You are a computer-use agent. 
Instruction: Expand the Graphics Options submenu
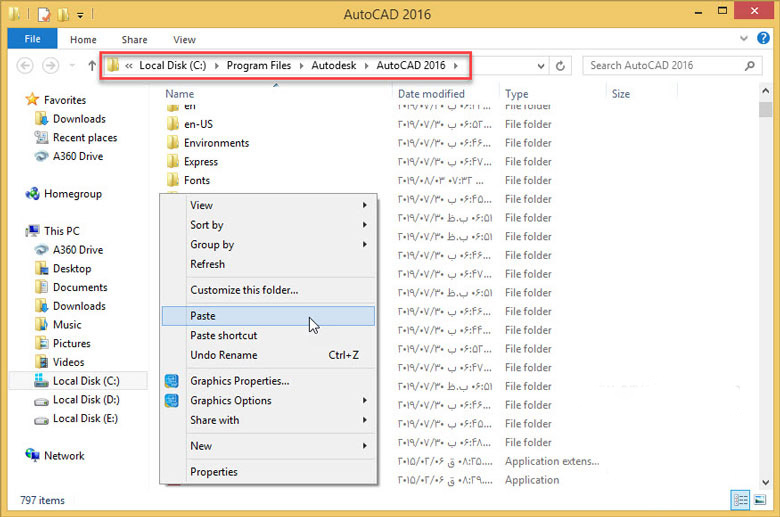268,401
